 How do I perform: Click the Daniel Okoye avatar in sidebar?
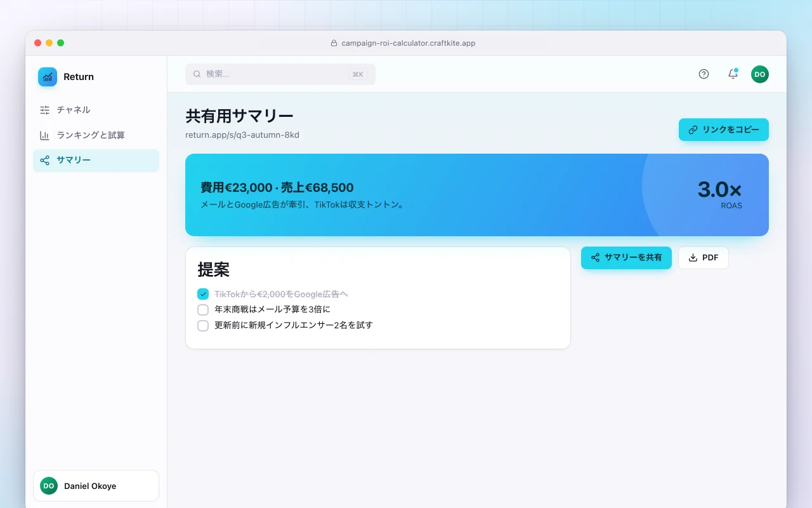tap(49, 486)
